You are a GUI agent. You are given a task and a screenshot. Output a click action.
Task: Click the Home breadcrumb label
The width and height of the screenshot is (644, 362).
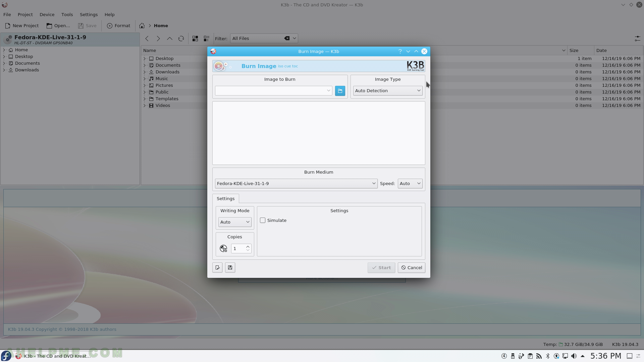coord(161,25)
